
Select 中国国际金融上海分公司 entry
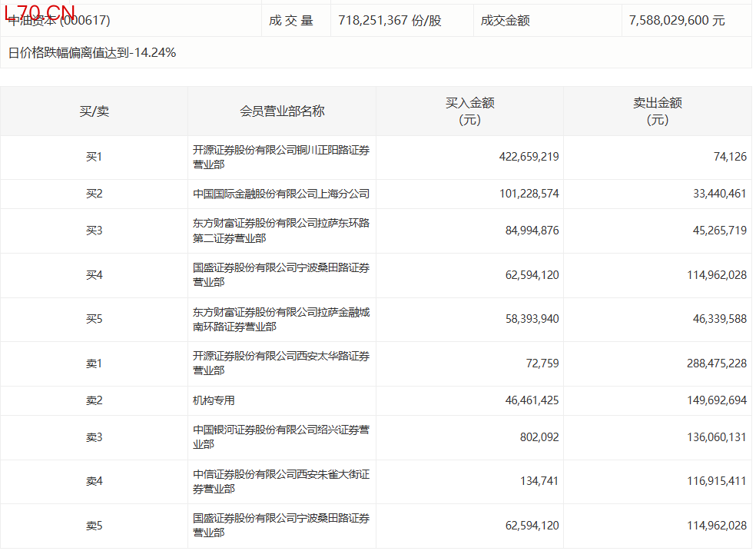280,194
